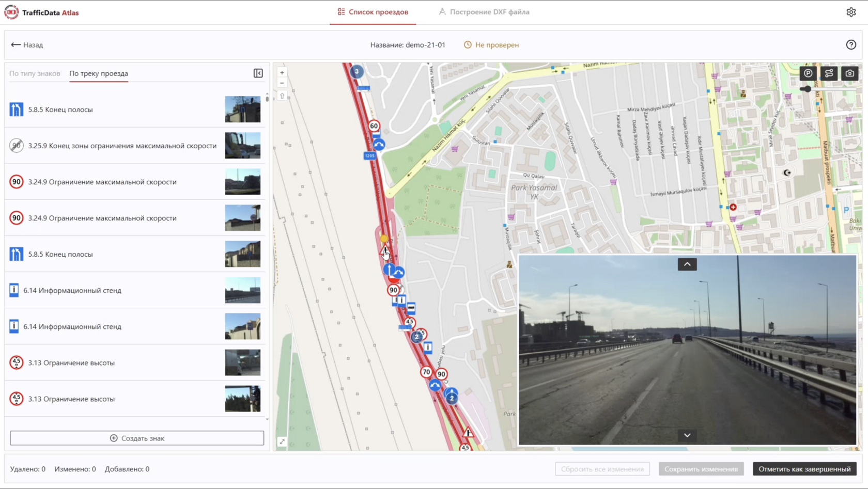
Task: Click the 'Не проверен' status label
Action: (491, 45)
